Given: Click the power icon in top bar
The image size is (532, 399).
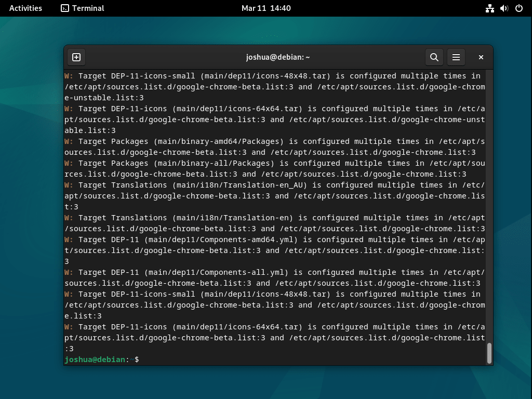Looking at the screenshot, I should point(519,8).
